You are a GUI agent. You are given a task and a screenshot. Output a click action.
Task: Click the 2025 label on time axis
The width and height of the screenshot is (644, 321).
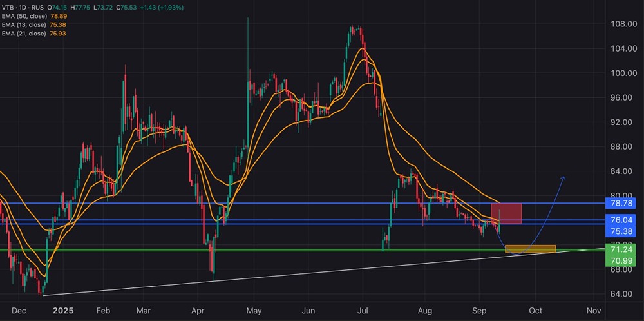[63, 311]
